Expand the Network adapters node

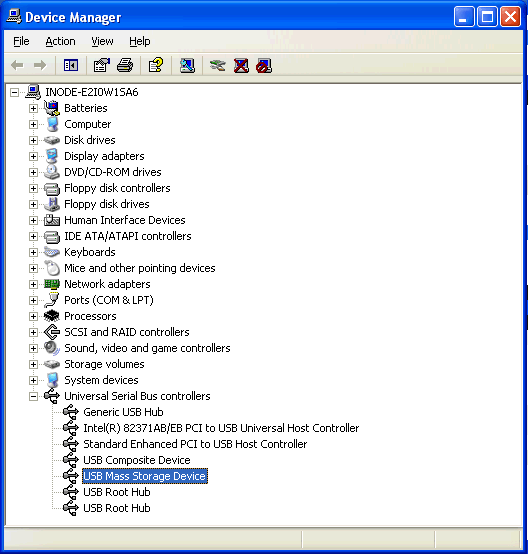point(33,284)
